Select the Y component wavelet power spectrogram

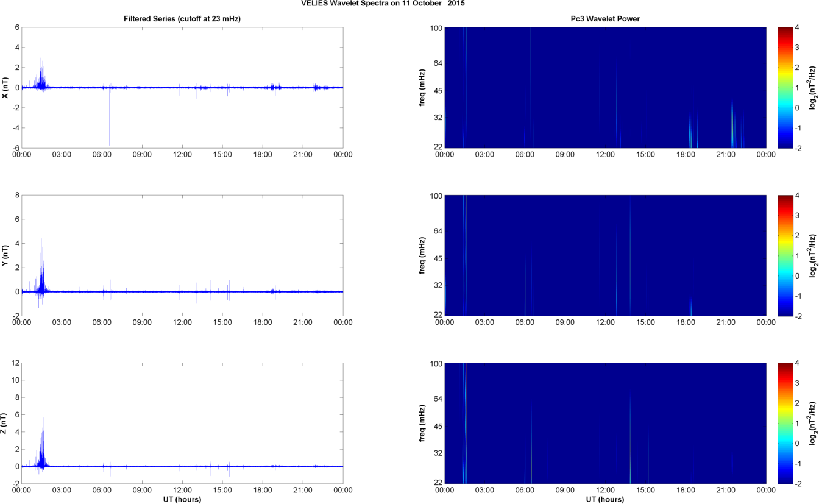pos(605,255)
